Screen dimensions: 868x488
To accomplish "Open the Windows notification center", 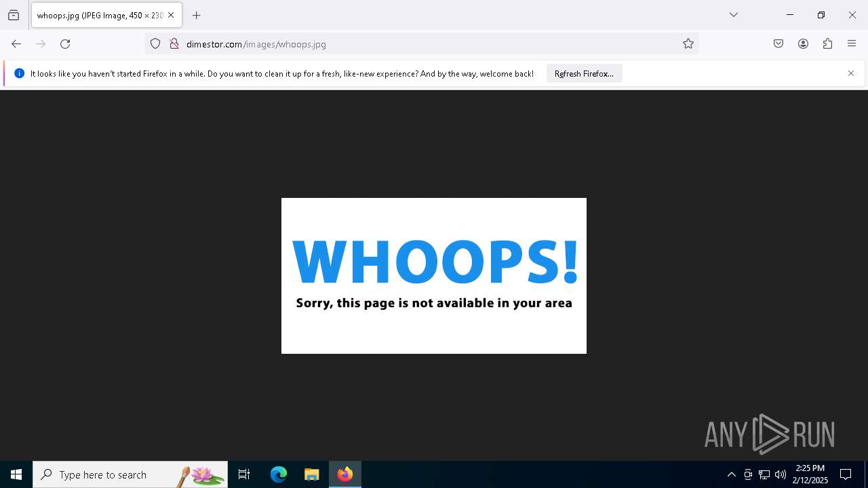I will pos(846,474).
